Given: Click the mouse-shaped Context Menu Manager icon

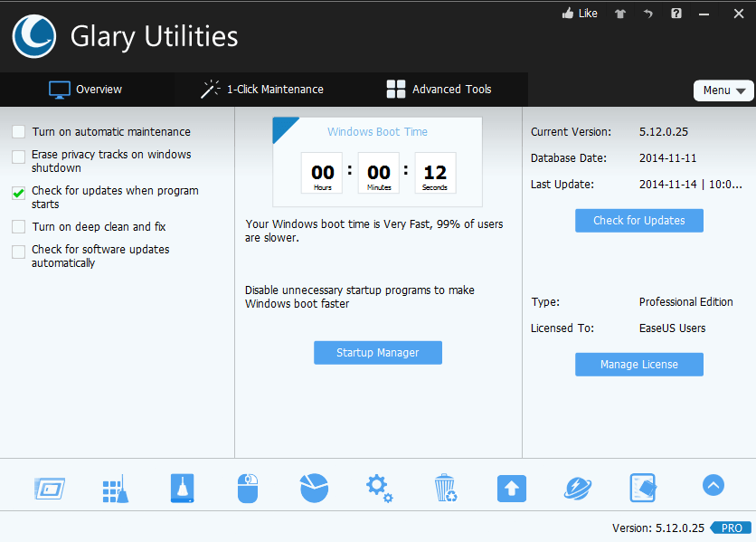Looking at the screenshot, I should [248, 489].
